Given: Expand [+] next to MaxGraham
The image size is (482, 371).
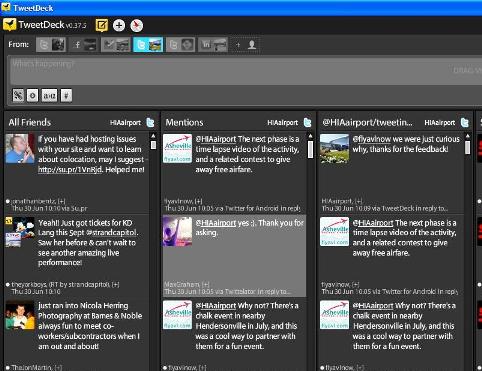Looking at the screenshot, I should click(x=205, y=284).
